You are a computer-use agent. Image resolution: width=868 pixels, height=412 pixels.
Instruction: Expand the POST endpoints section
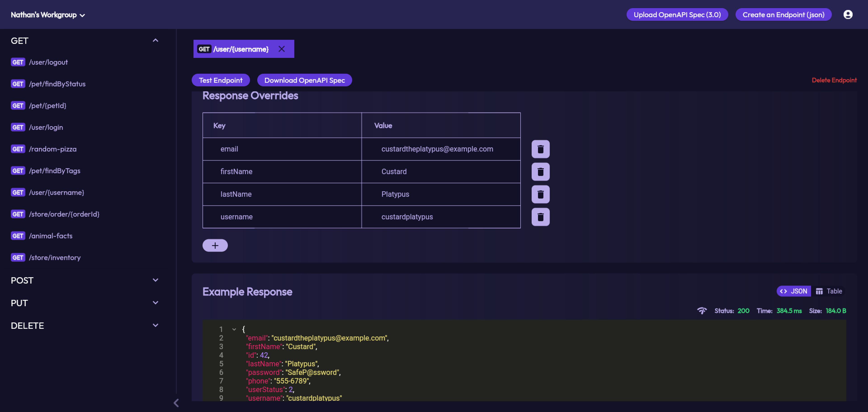(x=155, y=280)
